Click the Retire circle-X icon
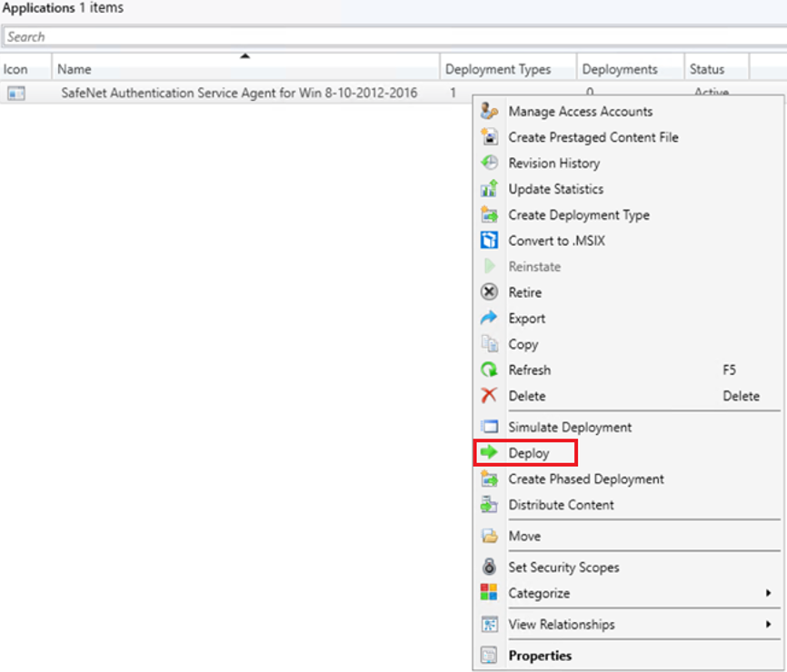Image resolution: width=787 pixels, height=672 pixels. (x=489, y=292)
